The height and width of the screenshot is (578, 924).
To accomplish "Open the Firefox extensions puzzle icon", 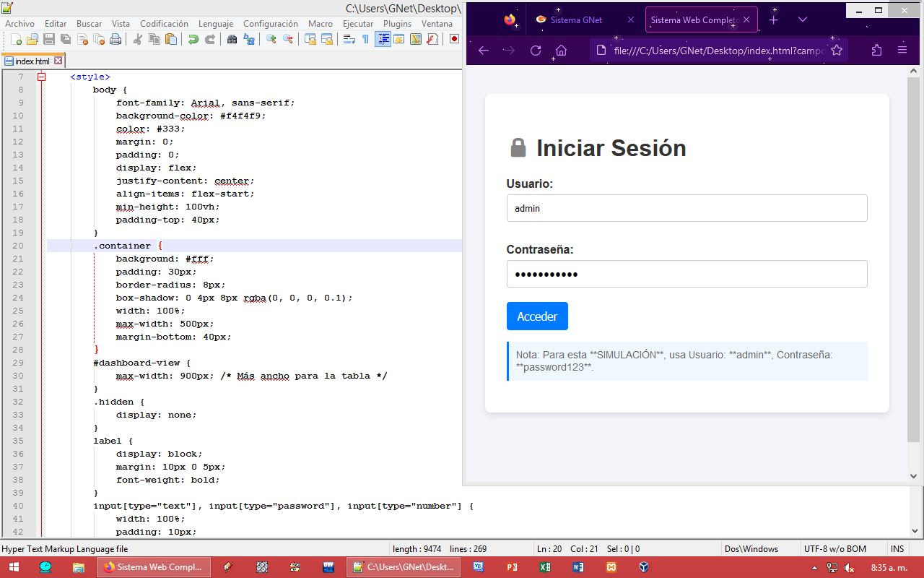I will click(876, 51).
